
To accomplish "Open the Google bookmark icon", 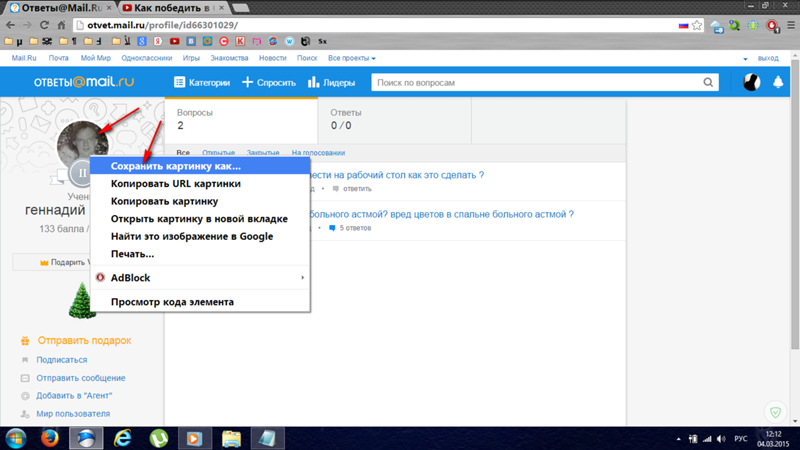I will coord(142,41).
